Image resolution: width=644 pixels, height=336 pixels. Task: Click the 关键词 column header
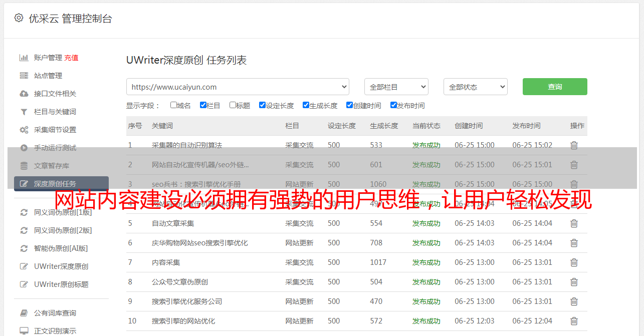162,126
